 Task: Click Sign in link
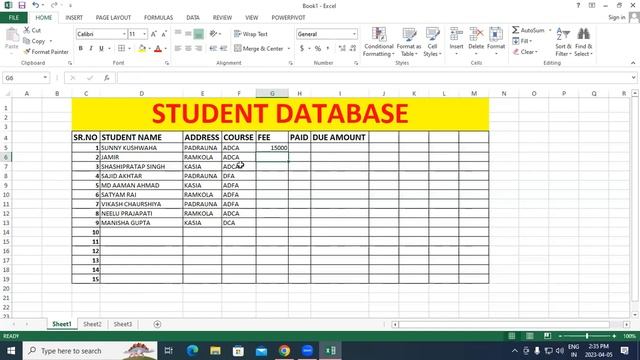click(x=616, y=17)
